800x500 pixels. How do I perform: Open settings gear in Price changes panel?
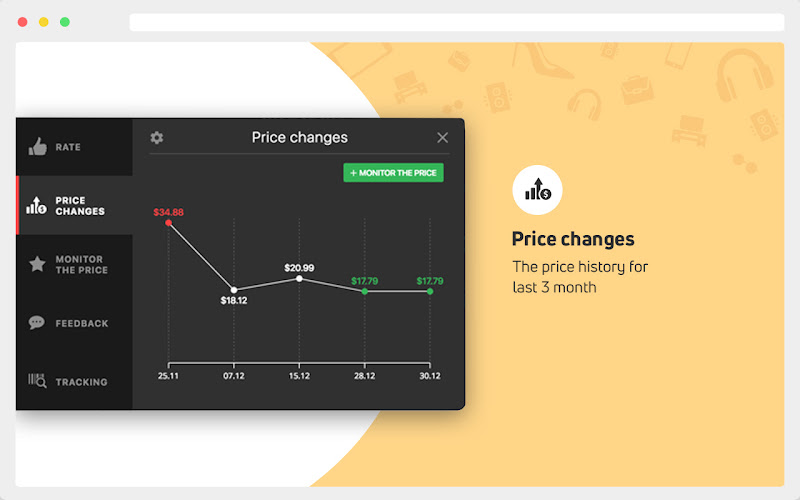point(157,137)
